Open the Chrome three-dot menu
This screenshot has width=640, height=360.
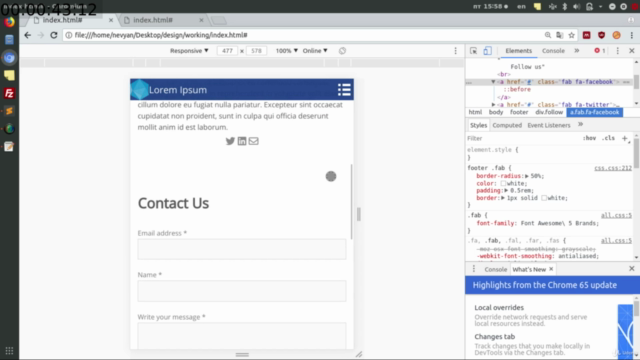point(632,35)
